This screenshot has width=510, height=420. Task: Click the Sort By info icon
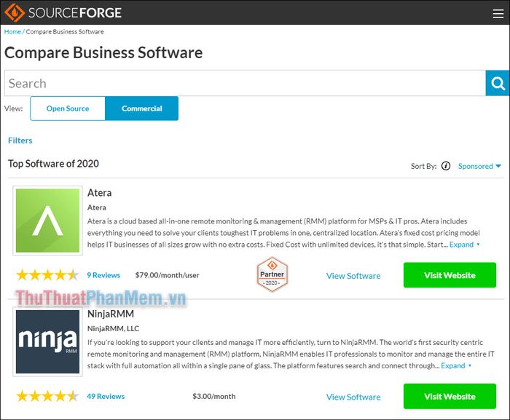(446, 166)
